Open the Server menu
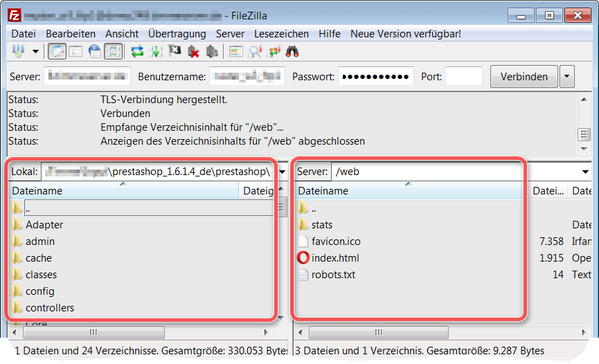This screenshot has height=364, width=599. 230,34
